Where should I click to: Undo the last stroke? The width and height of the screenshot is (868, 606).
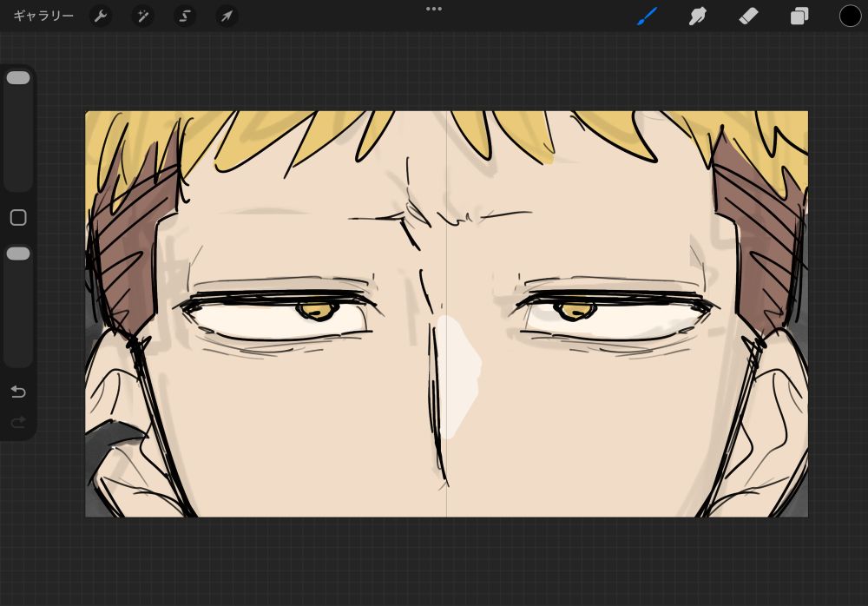[x=18, y=392]
